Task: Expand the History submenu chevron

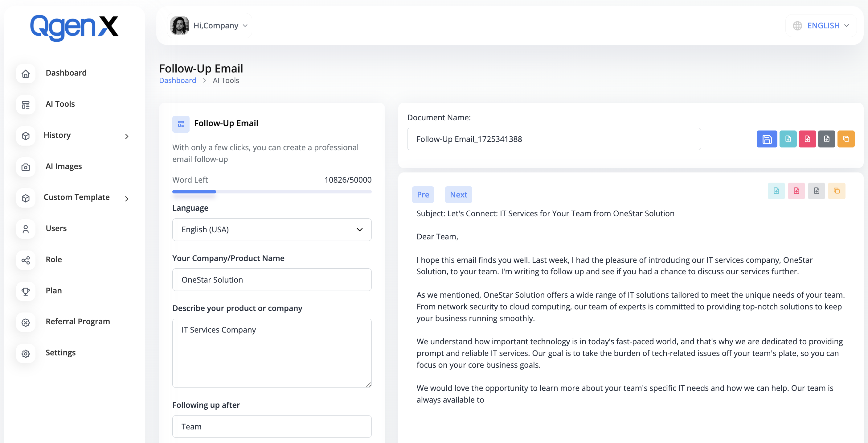Action: click(x=127, y=137)
